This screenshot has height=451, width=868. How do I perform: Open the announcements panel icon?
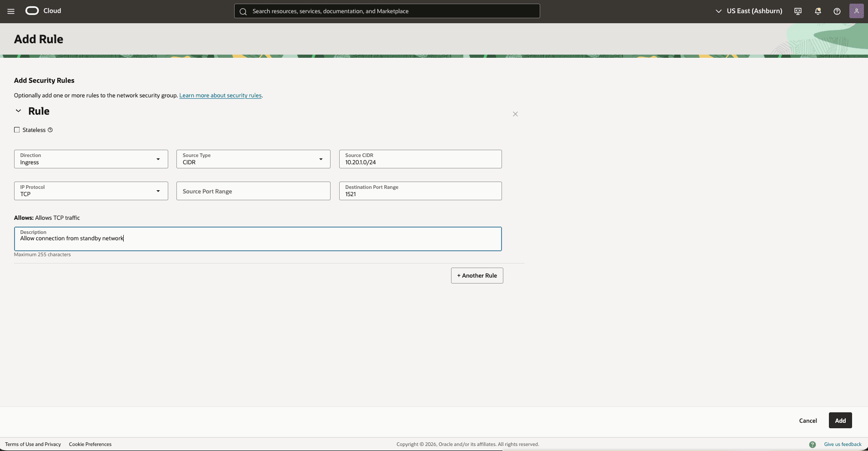[x=797, y=11]
